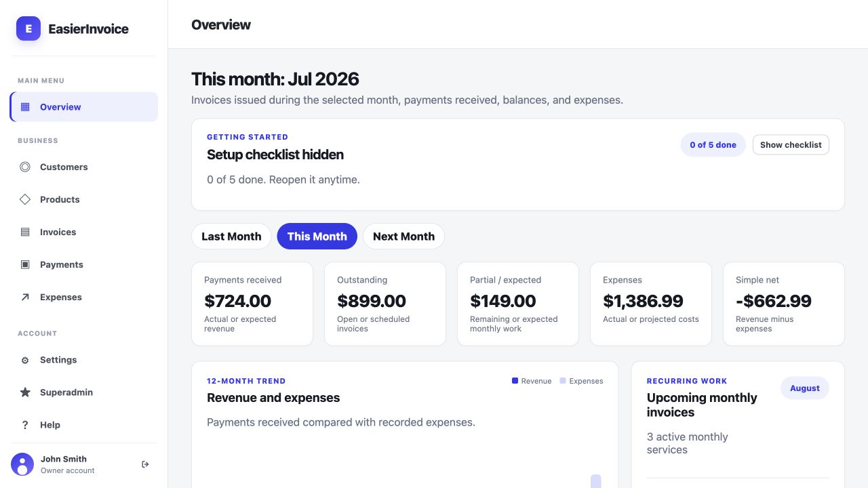Click the 'Upcoming monthly invoices' heading

702,405
